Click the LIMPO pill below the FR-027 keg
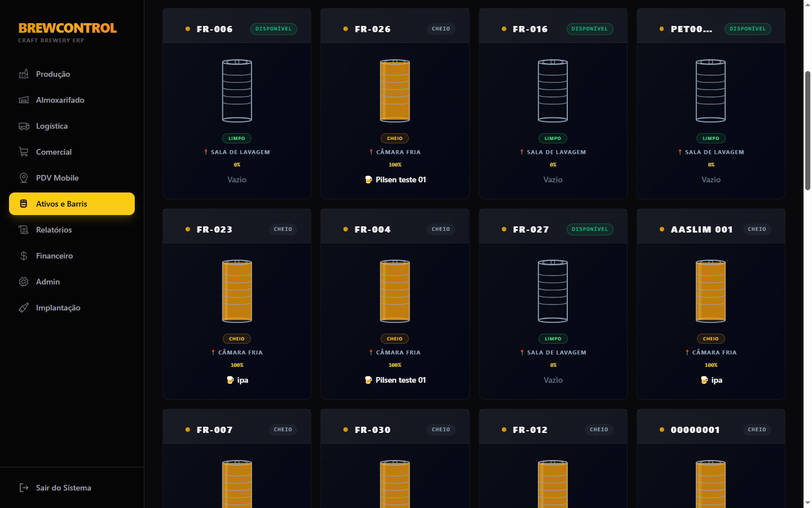The width and height of the screenshot is (812, 508). [x=553, y=339]
